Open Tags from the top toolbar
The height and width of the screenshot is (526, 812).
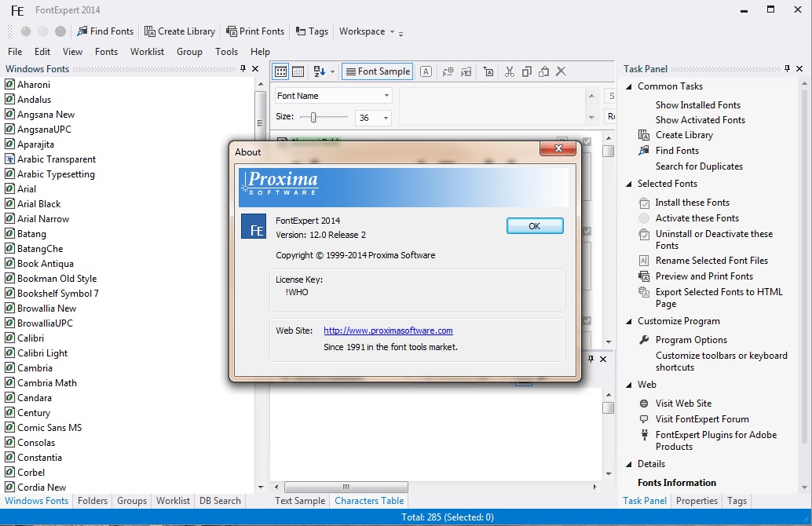coord(312,31)
